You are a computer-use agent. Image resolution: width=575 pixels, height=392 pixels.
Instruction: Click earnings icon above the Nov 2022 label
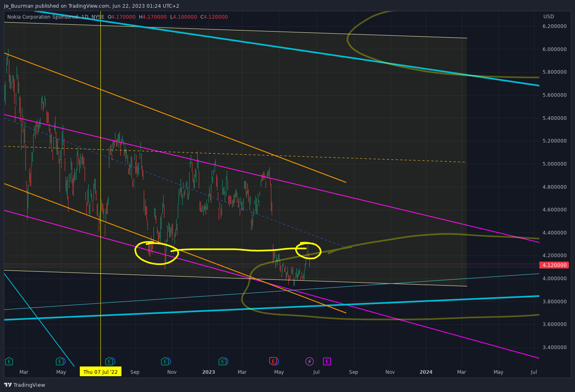pyautogui.click(x=165, y=361)
